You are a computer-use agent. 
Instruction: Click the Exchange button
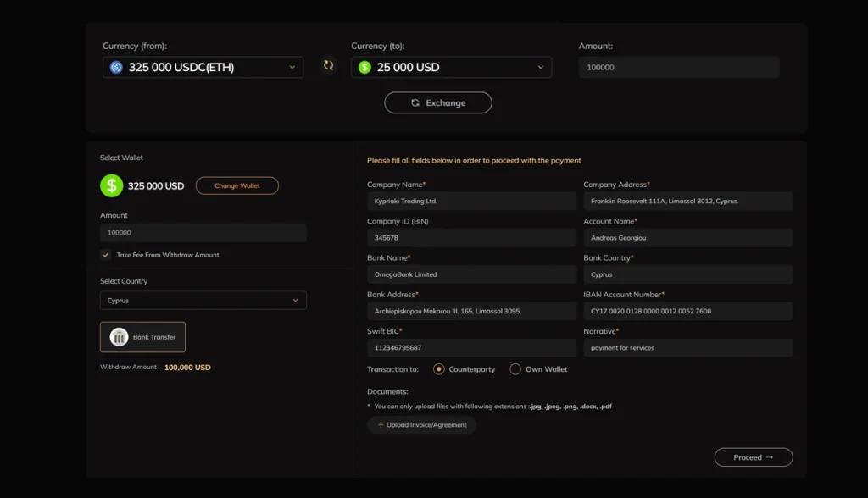point(437,102)
